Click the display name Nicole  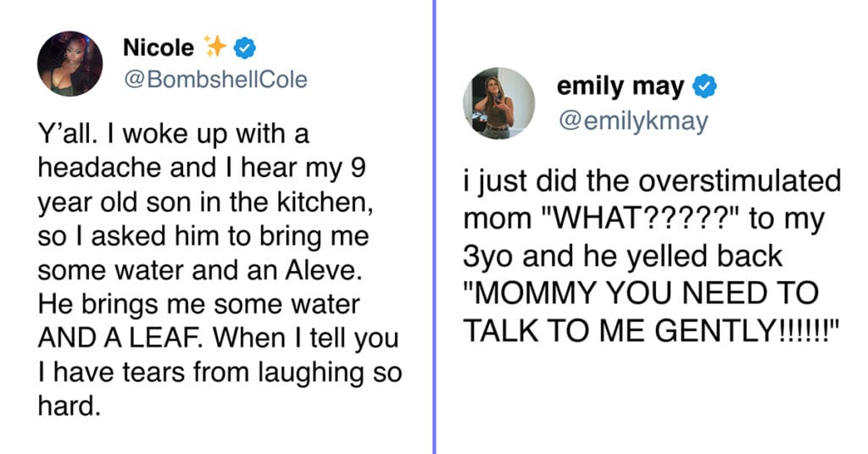[159, 47]
